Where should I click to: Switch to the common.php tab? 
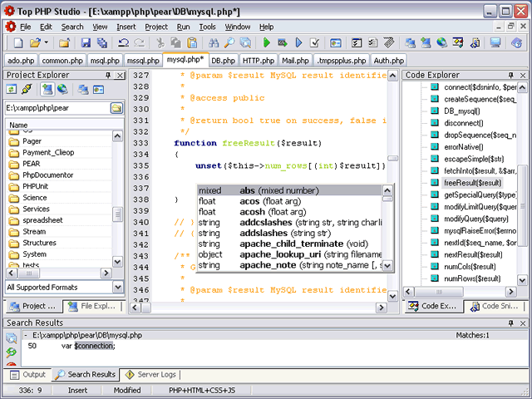(62, 61)
